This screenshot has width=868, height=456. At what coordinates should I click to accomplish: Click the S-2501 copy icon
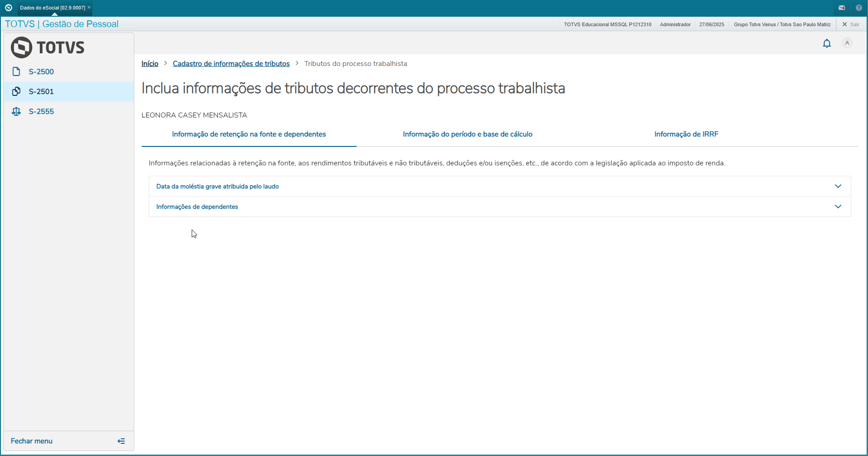coord(16,91)
